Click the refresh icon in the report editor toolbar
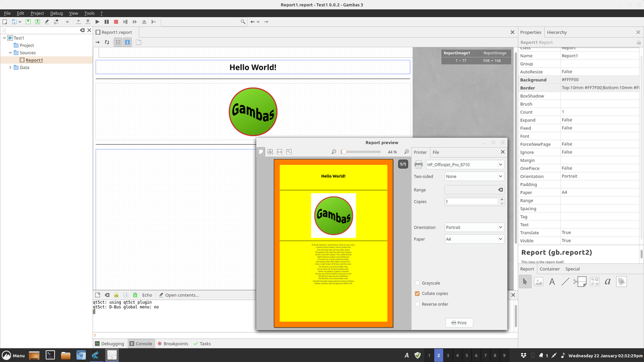The height and width of the screenshot is (362, 644). point(107,42)
